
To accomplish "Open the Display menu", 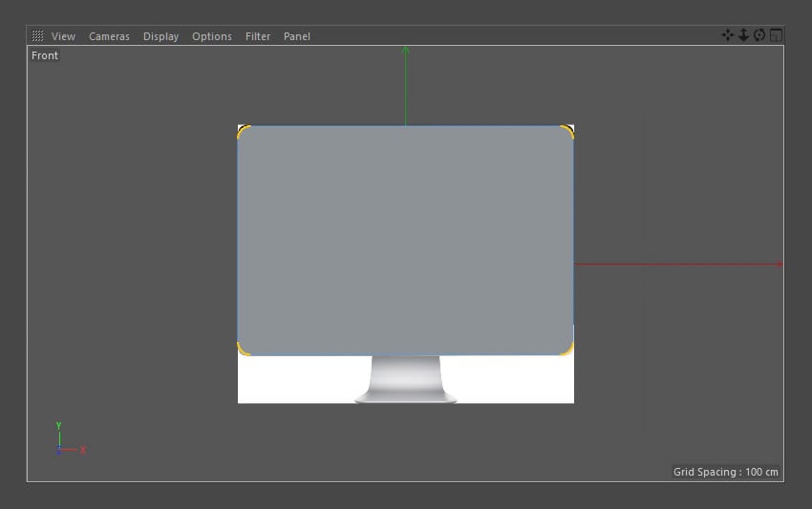I will pyautogui.click(x=161, y=36).
